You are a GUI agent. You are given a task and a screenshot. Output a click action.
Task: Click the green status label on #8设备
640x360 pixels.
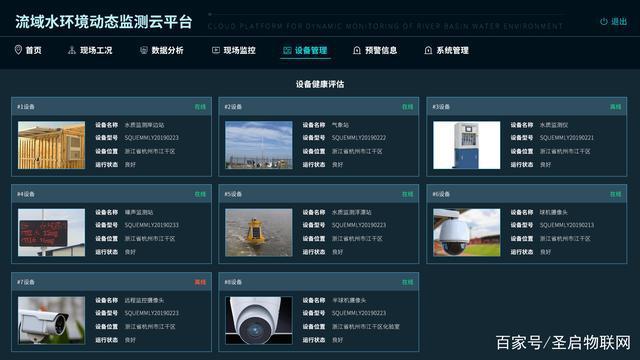(x=407, y=282)
